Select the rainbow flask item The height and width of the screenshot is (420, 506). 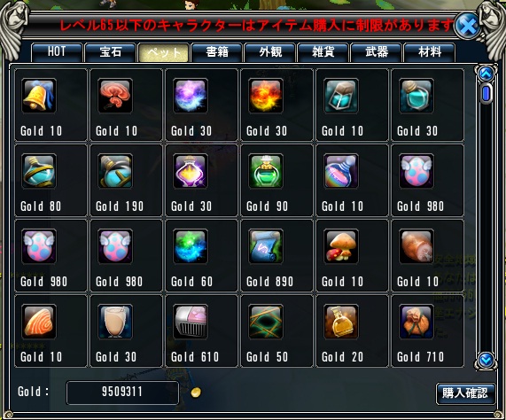pyautogui.click(x=341, y=171)
